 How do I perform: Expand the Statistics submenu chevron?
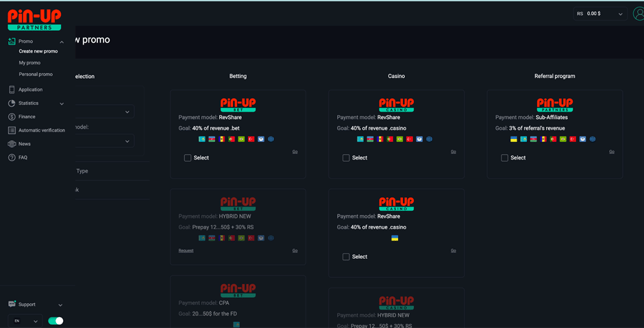[62, 104]
